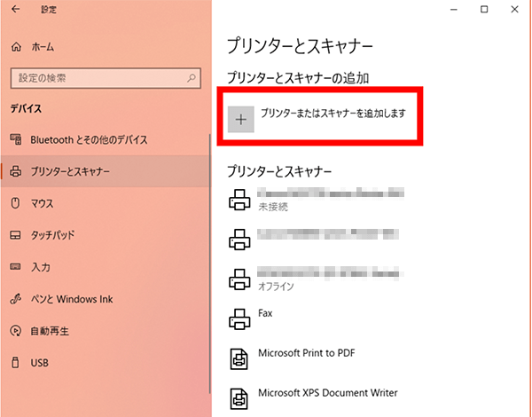Minimize the Settings window
The image size is (532, 417).
[454, 9]
